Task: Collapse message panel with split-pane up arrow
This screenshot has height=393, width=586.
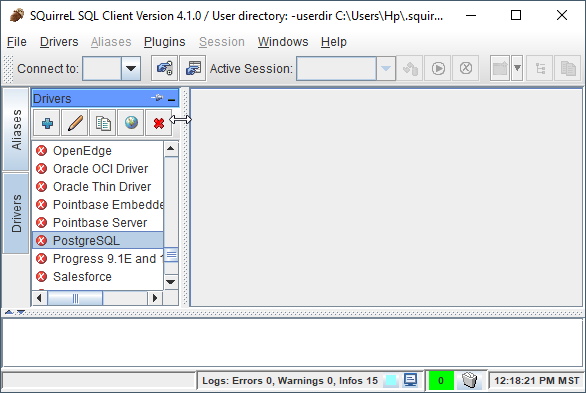Action: (9, 312)
